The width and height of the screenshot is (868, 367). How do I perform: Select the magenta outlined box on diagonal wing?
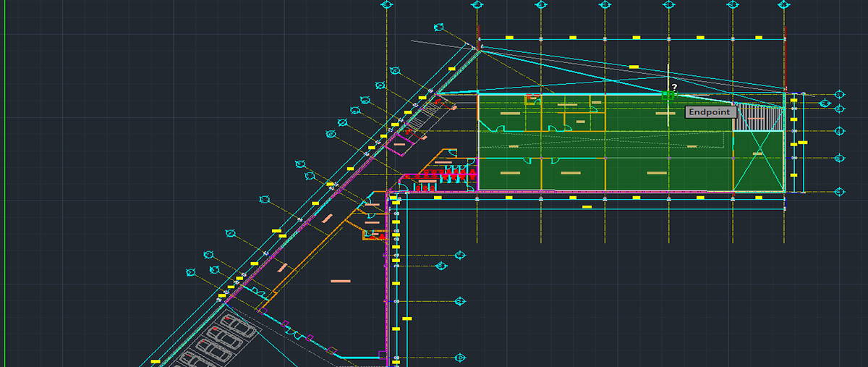pos(396,145)
